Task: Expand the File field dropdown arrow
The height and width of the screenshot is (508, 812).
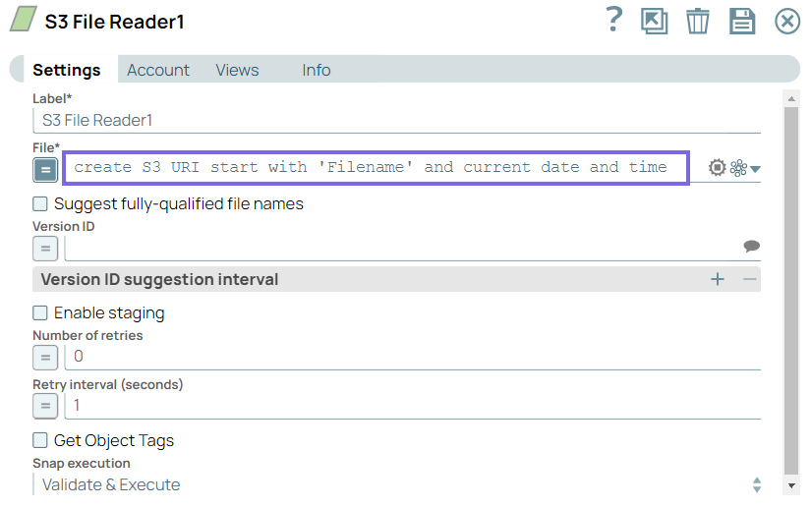Action: (756, 169)
